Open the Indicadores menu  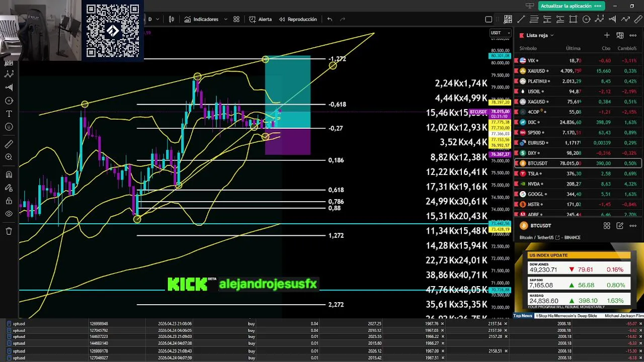click(201, 19)
